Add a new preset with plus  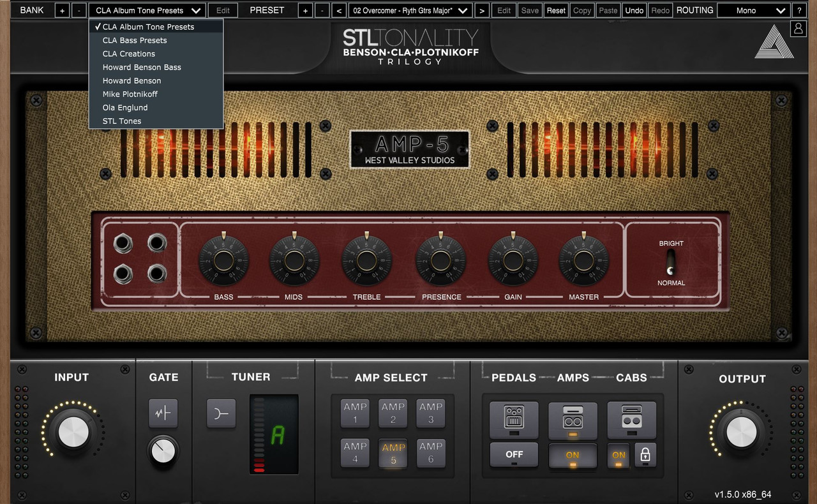[306, 10]
